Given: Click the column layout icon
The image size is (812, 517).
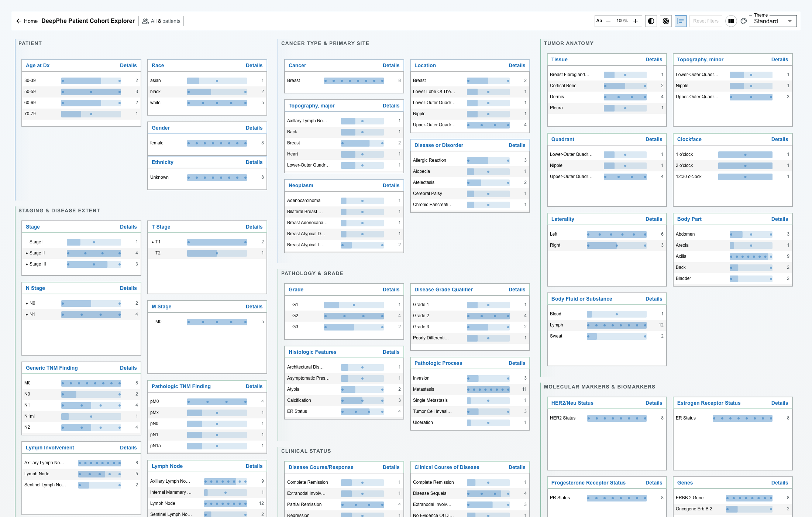Looking at the screenshot, I should click(x=731, y=21).
